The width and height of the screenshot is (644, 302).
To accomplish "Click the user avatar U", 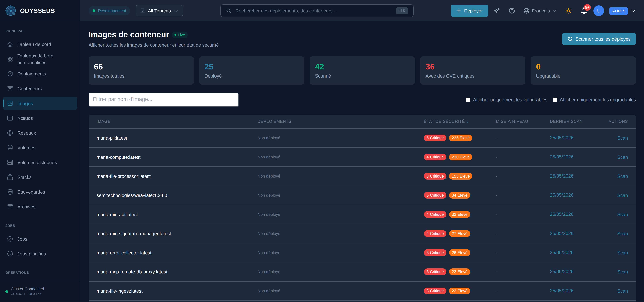I will (x=599, y=11).
